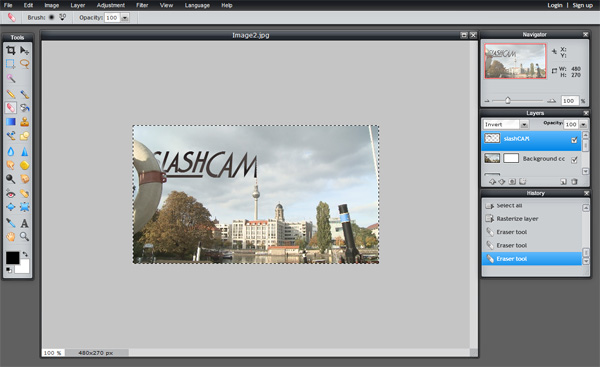This screenshot has height=367, width=600.
Task: Click the Sign up link
Action: pyautogui.click(x=582, y=5)
